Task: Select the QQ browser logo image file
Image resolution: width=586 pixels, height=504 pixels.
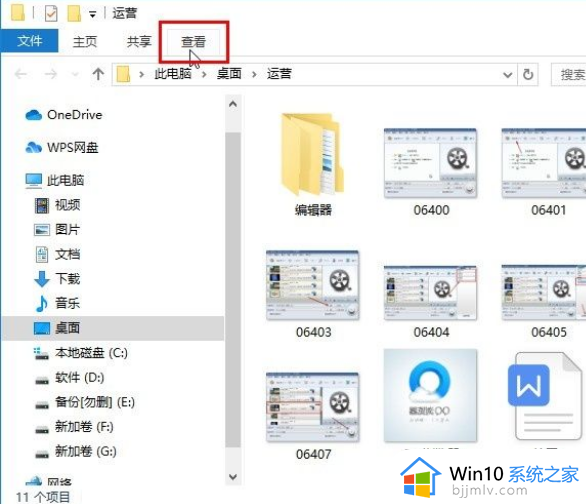Action: tap(431, 395)
